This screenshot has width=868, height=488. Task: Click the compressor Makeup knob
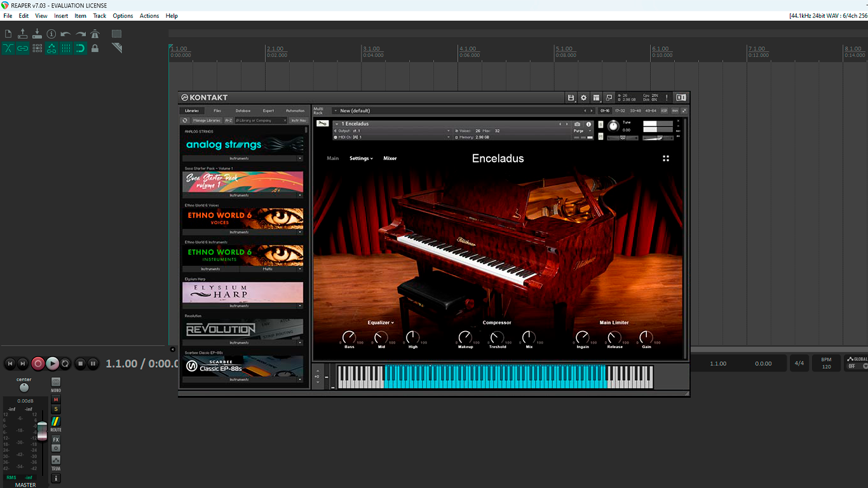[465, 337]
